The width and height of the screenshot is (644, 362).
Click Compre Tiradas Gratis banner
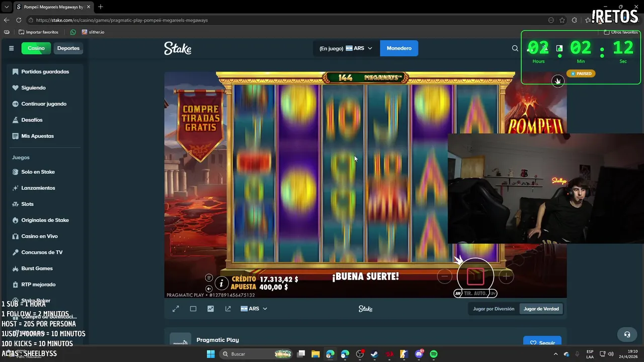201,126
